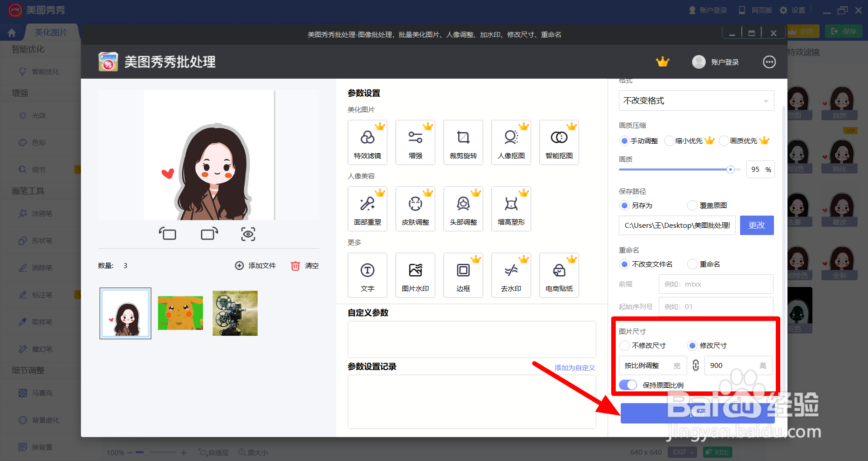
Task: Click the 保存 button in main window toolbar
Action: click(844, 31)
